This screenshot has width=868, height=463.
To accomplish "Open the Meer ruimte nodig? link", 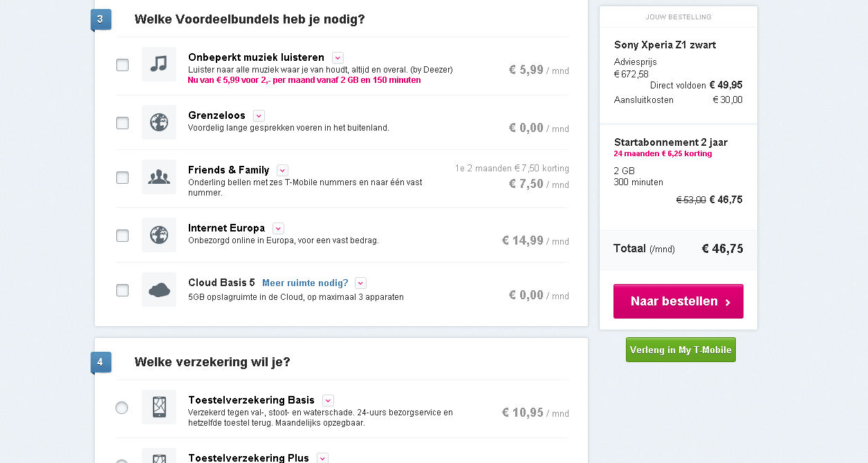I will (305, 283).
